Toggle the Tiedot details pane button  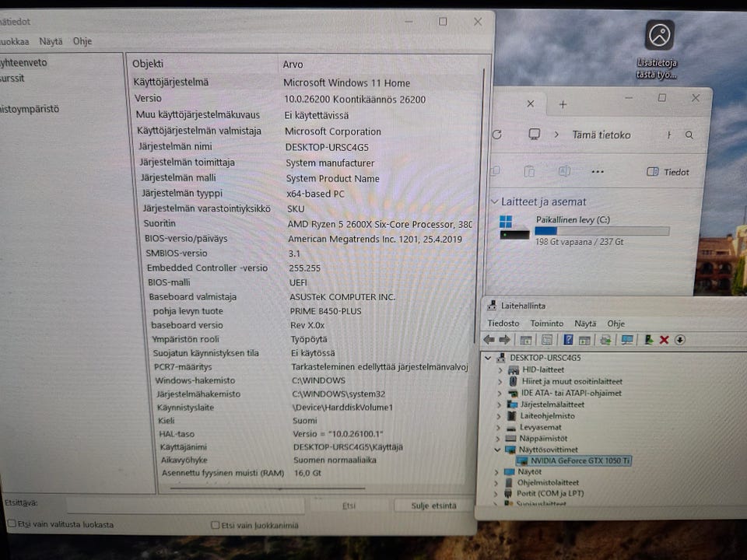(668, 172)
